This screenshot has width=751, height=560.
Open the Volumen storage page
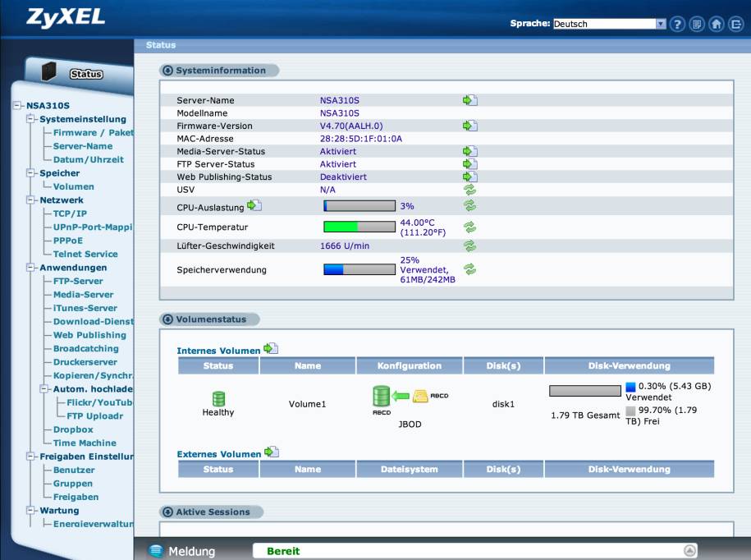[x=74, y=186]
